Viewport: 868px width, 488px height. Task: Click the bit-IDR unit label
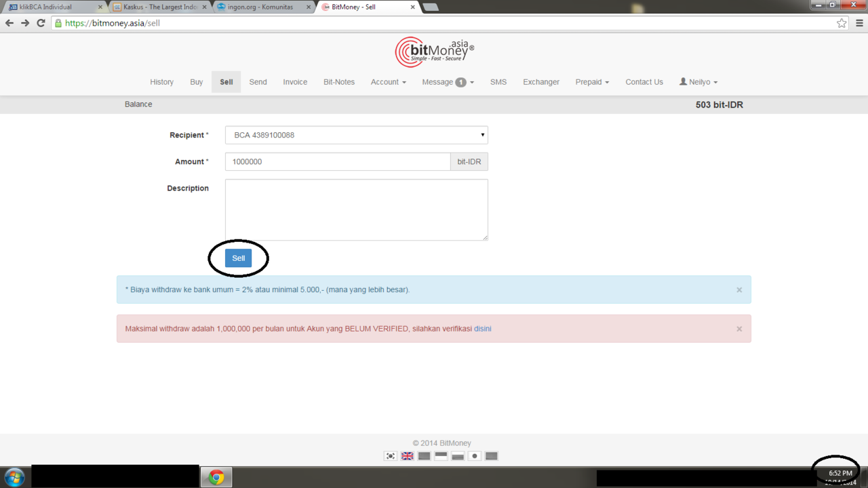469,161
